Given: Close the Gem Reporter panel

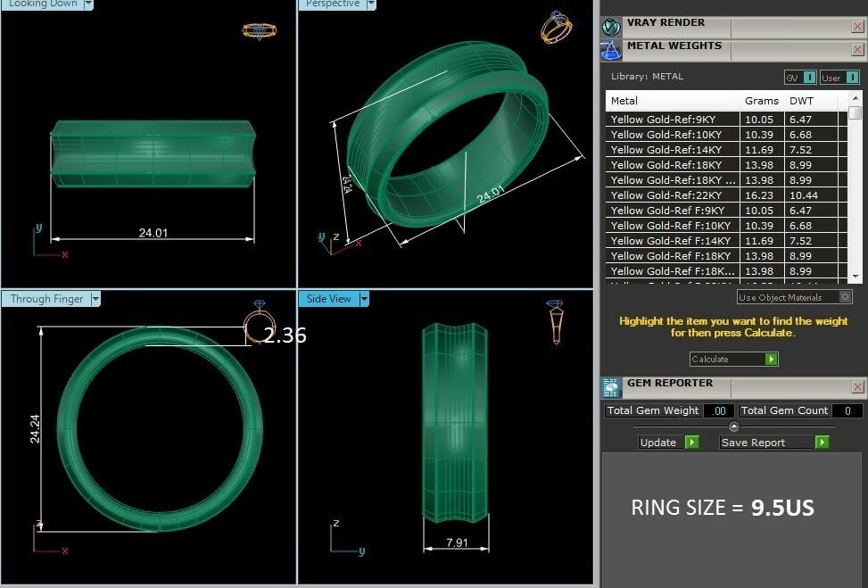Looking at the screenshot, I should point(857,387).
